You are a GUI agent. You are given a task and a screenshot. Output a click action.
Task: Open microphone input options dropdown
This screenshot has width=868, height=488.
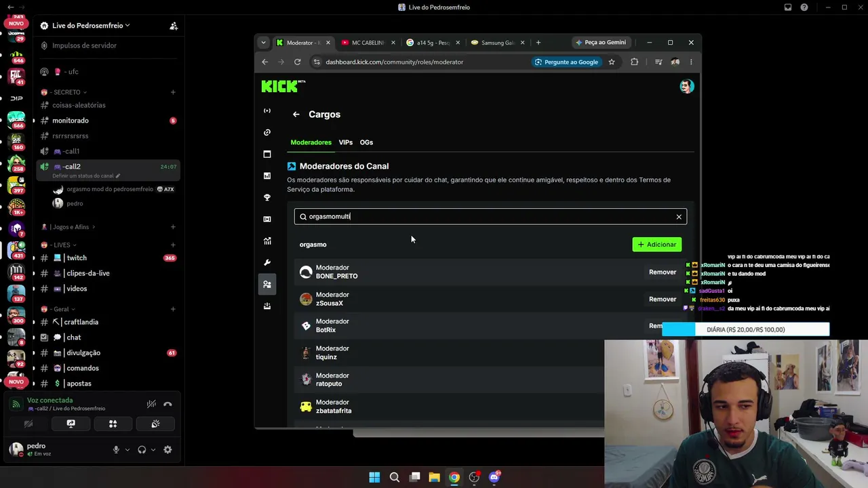[x=127, y=449]
